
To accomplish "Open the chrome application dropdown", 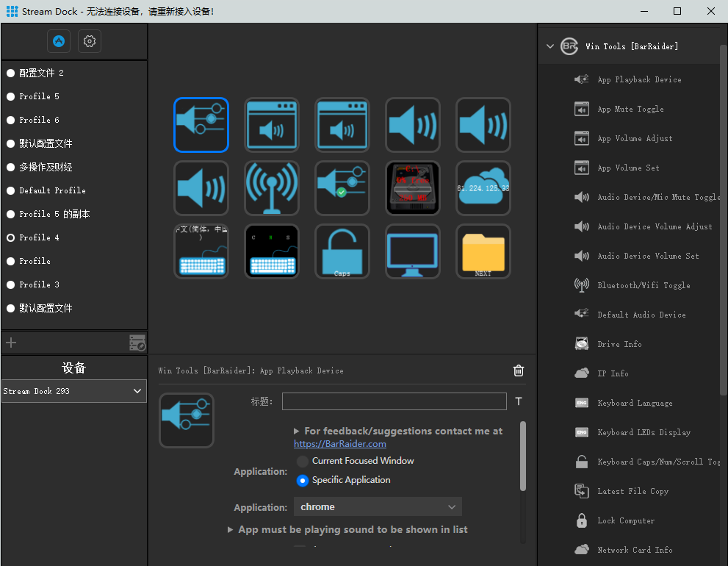I will [x=378, y=507].
